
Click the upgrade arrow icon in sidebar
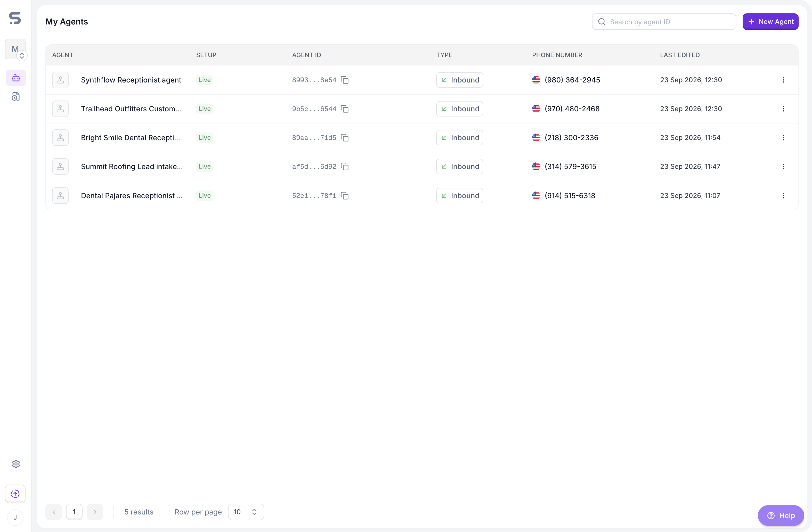point(15,494)
